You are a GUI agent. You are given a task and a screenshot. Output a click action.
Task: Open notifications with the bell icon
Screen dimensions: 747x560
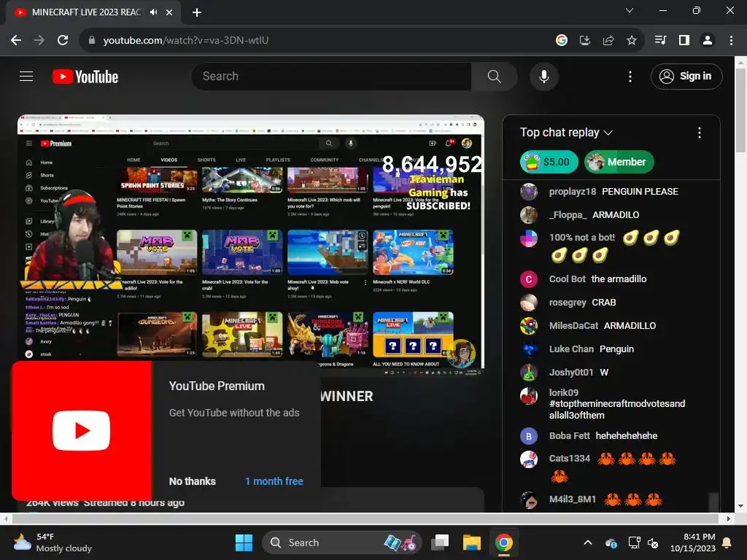tap(727, 542)
